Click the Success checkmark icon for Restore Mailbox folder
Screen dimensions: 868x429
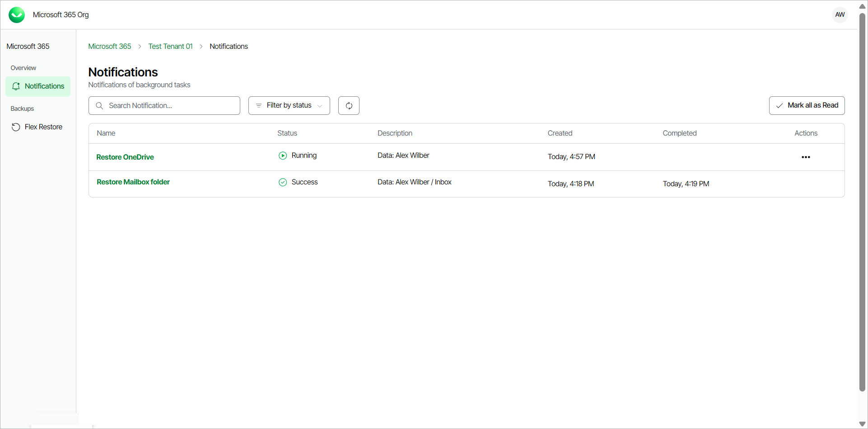pos(283,182)
